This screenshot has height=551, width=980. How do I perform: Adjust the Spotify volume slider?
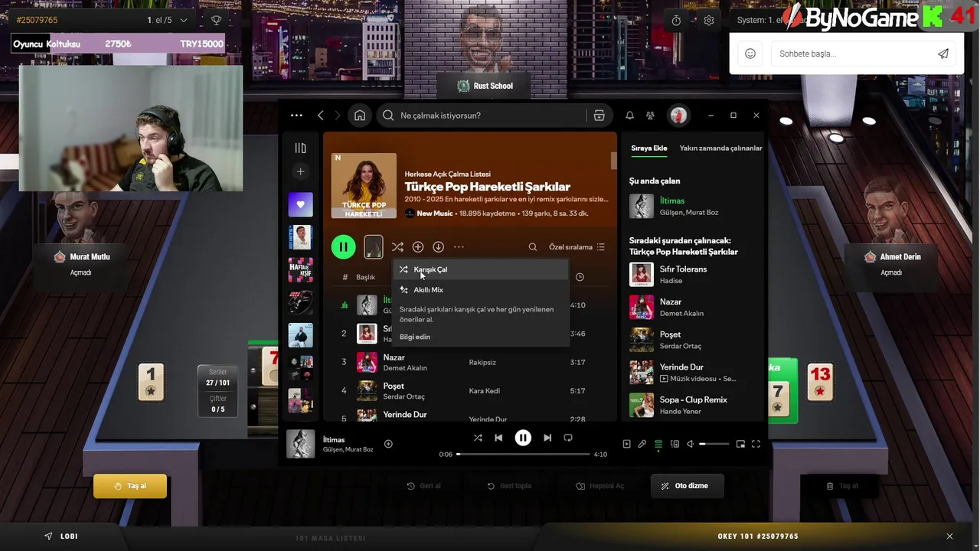714,444
